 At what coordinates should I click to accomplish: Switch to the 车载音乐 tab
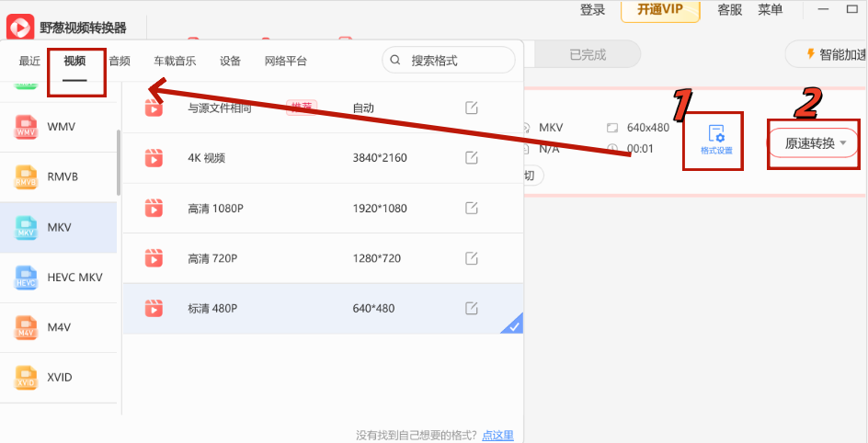(x=175, y=61)
